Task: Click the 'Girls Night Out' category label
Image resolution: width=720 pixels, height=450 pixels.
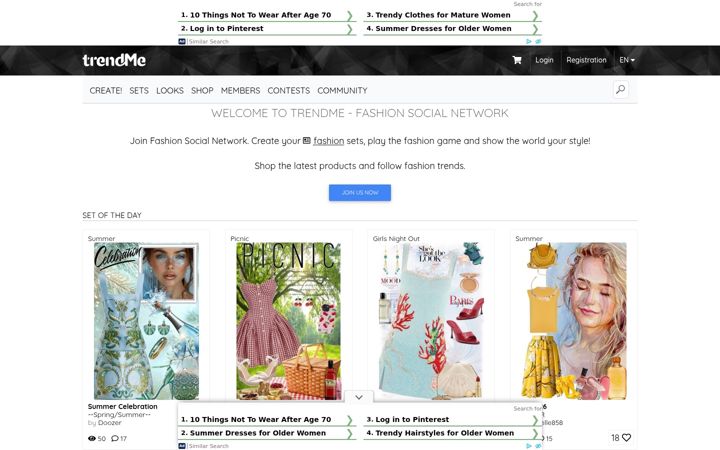Action: (396, 239)
